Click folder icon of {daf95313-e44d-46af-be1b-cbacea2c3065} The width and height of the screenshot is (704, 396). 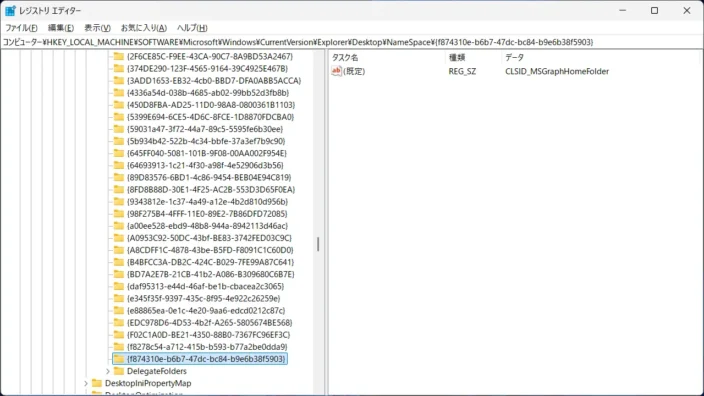(119, 286)
